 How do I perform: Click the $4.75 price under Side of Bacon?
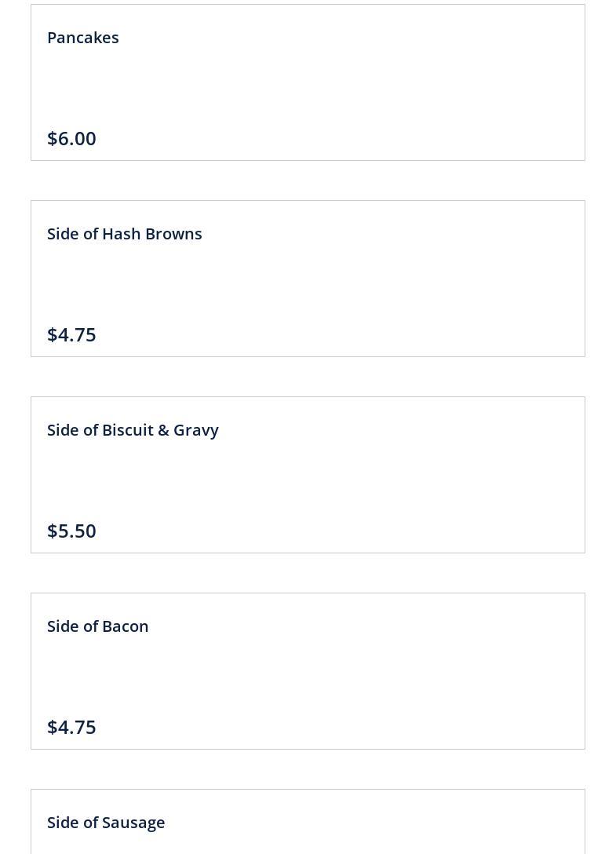[x=71, y=727]
